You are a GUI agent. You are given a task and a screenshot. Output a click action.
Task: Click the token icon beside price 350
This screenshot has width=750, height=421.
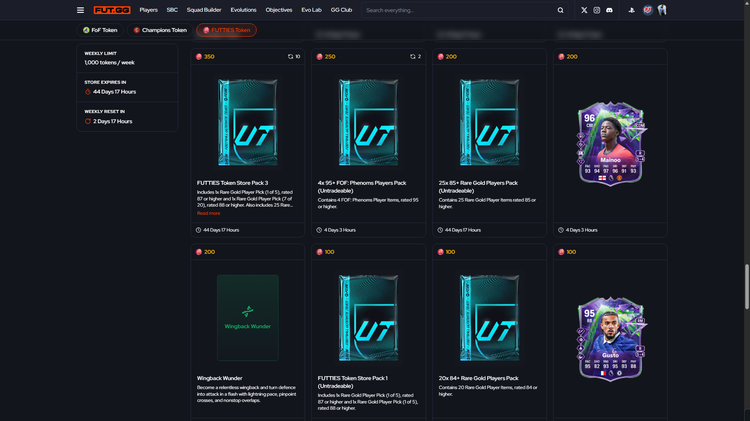click(199, 56)
